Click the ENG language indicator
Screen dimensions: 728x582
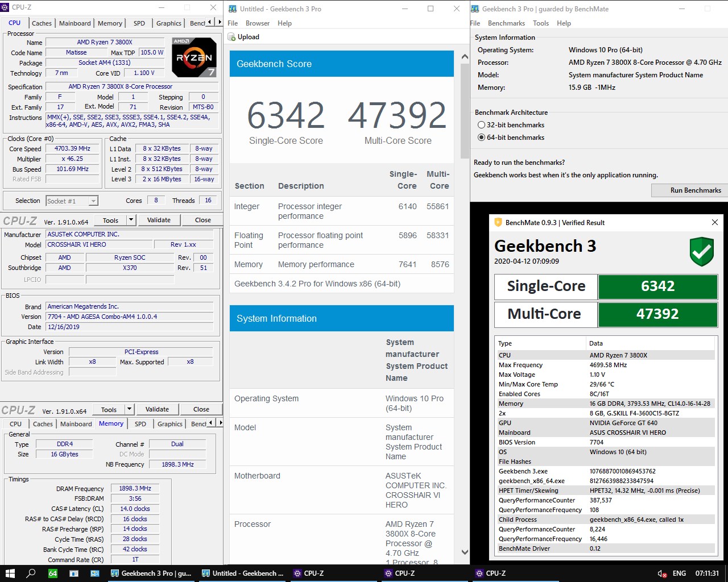tap(679, 573)
